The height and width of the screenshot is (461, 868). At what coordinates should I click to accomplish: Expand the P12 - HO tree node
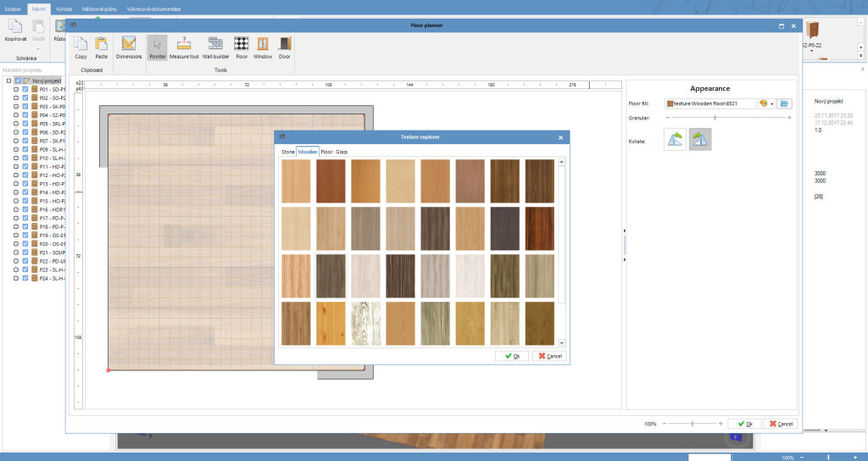tap(16, 175)
